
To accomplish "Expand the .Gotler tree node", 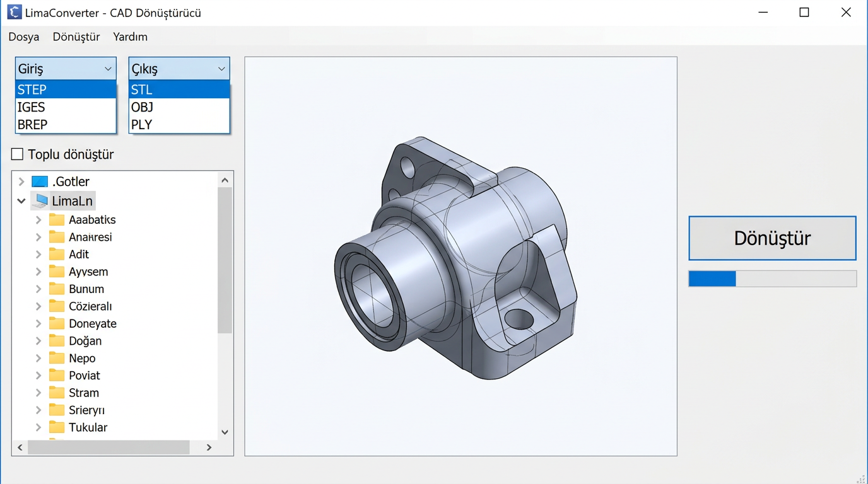I will (x=21, y=181).
